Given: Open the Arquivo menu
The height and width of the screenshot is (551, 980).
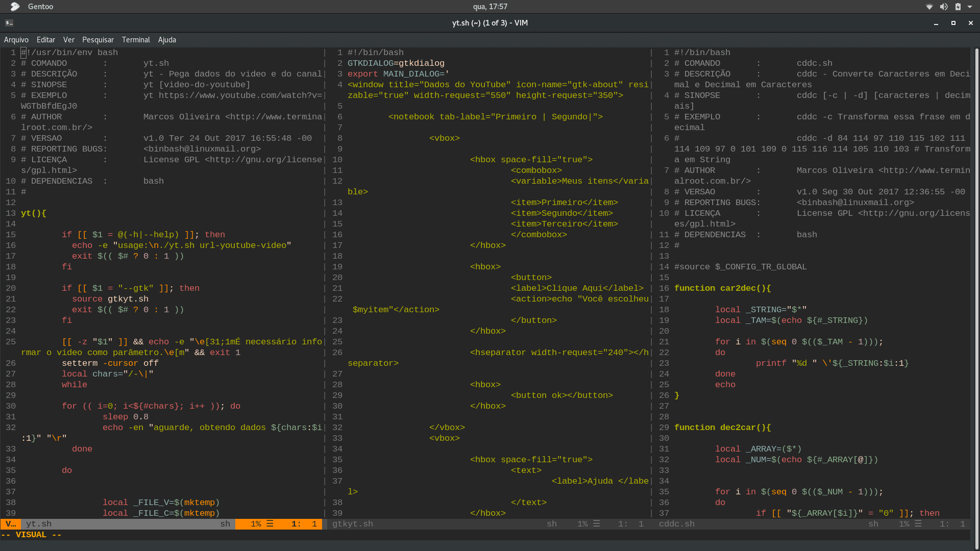Looking at the screenshot, I should coord(15,40).
